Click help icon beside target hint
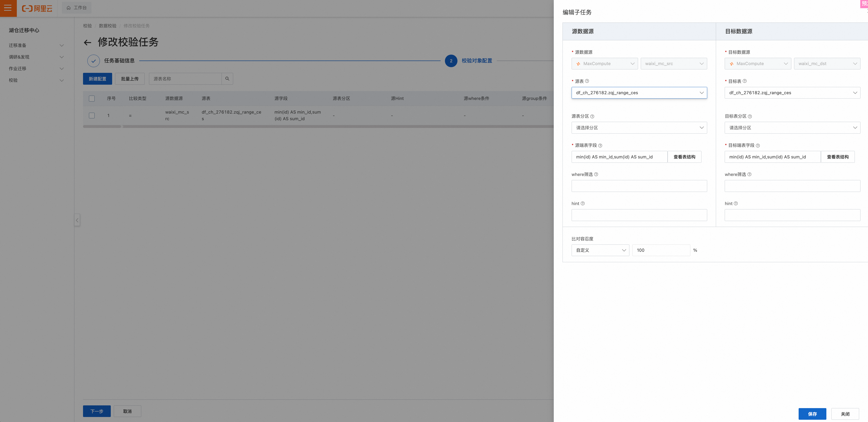Viewport: 868px width, 422px height. click(x=736, y=203)
